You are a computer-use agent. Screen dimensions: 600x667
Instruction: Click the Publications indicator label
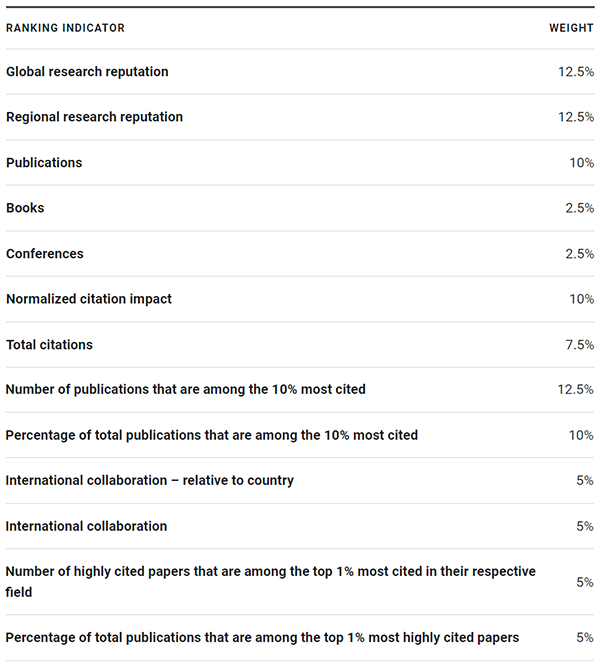[44, 163]
